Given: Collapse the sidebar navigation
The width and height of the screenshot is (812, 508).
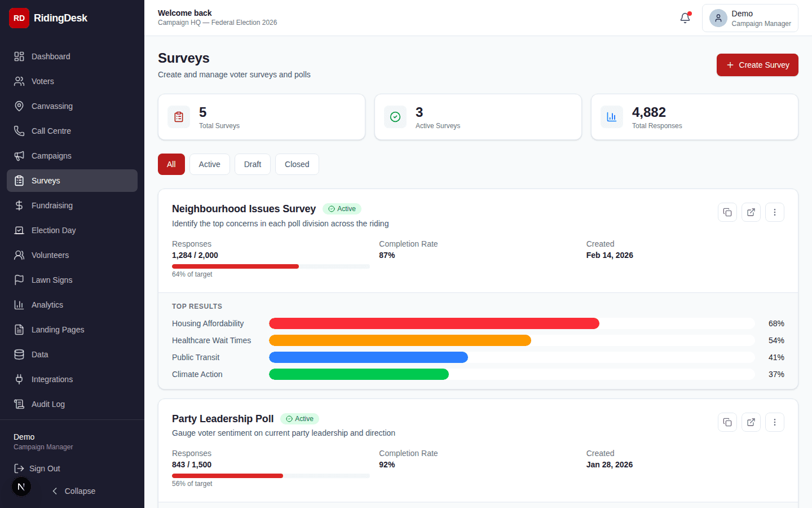Looking at the screenshot, I should pos(73,491).
